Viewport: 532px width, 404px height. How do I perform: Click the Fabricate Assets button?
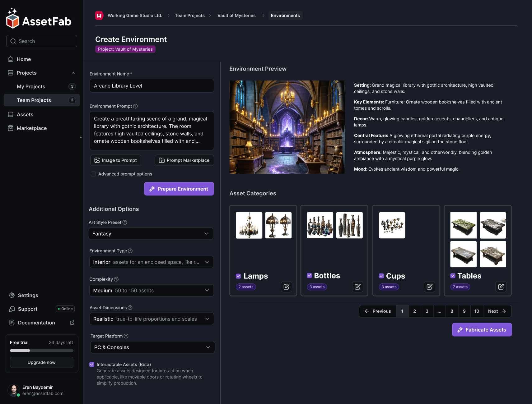point(482,329)
